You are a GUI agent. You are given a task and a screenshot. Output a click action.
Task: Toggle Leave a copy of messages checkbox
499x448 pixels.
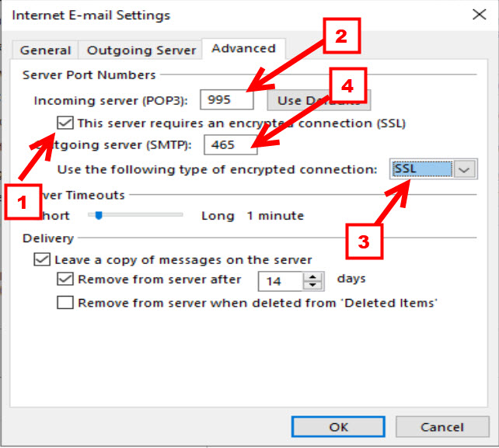coord(41,260)
